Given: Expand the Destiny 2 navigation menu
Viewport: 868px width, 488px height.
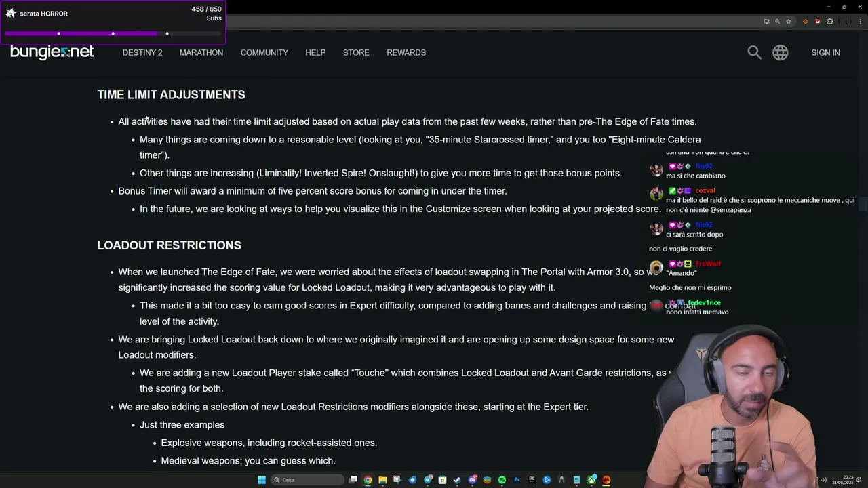Looking at the screenshot, I should (142, 52).
